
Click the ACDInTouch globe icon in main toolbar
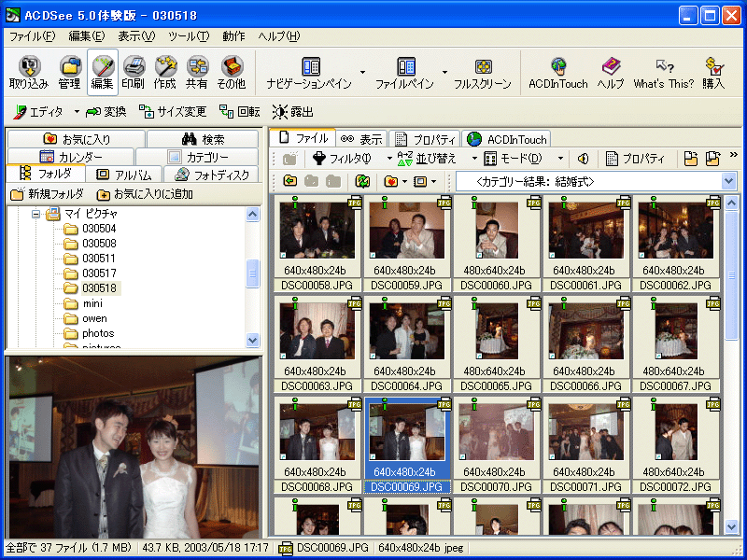(557, 73)
